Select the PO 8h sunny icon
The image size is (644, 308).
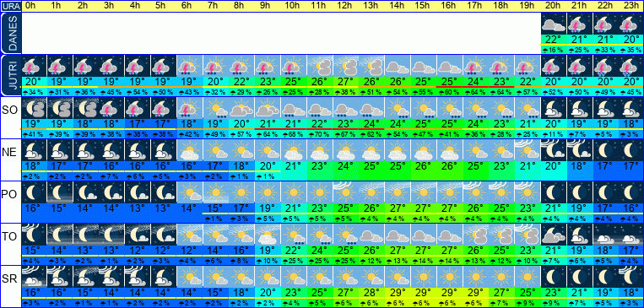(x=242, y=192)
